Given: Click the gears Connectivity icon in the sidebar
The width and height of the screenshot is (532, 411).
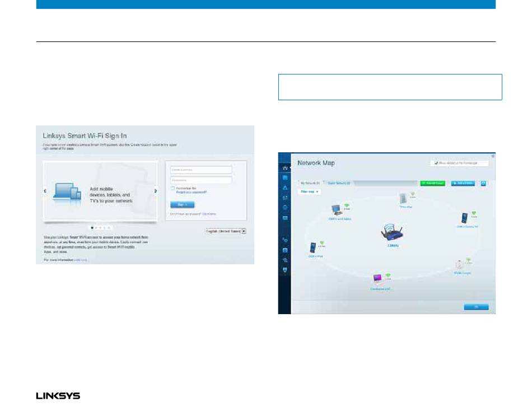Looking at the screenshot, I should click(285, 240).
